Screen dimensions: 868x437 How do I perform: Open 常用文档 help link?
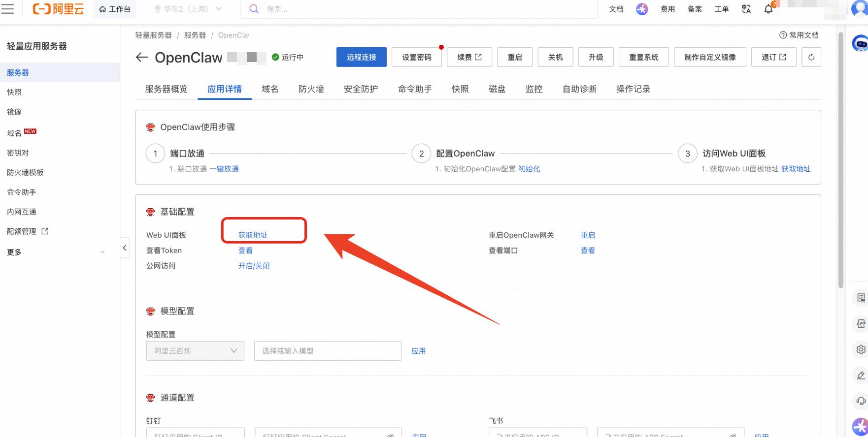799,35
